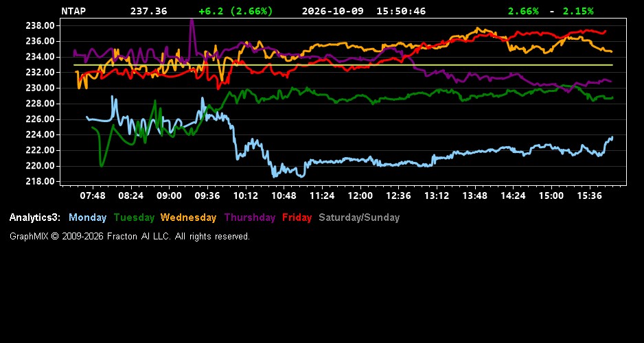The width and height of the screenshot is (644, 343).
Task: Click the 226.00 y-axis label
Action: tap(41, 119)
